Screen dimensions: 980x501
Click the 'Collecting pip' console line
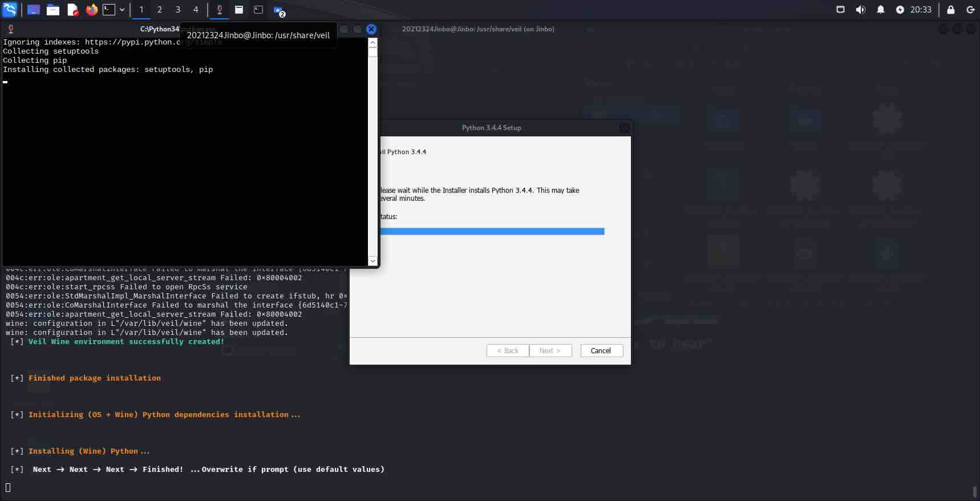35,60
